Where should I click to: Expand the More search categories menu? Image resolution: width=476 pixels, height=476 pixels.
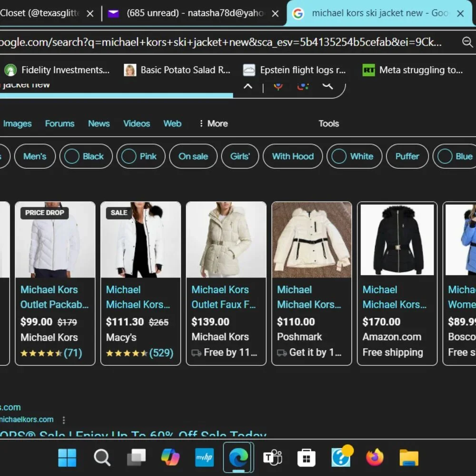tap(213, 124)
